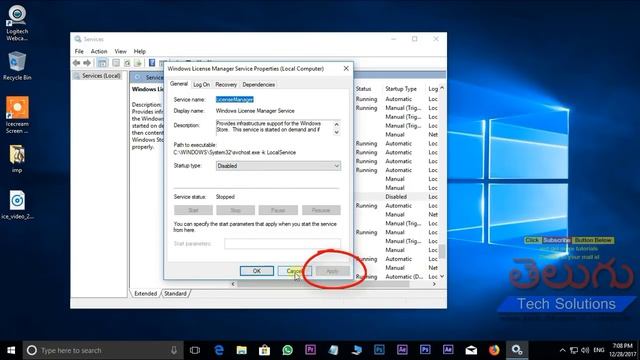Click the horizontal scrollbar right arrow
640x360 pixels.
click(x=434, y=284)
